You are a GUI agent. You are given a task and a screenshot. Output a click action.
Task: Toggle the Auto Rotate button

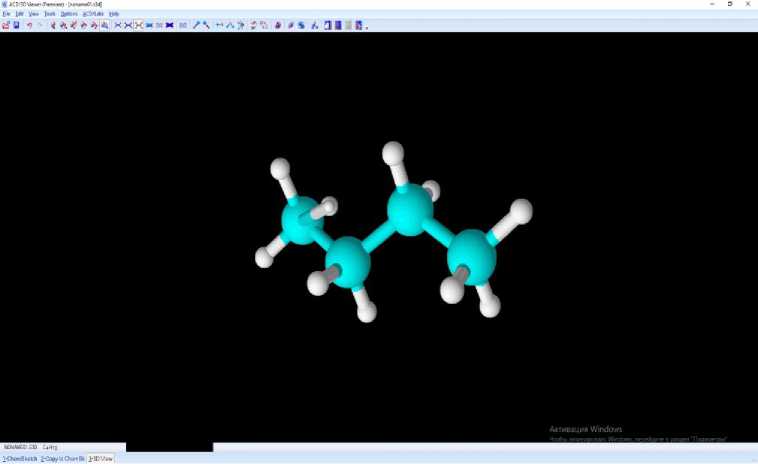[252, 25]
